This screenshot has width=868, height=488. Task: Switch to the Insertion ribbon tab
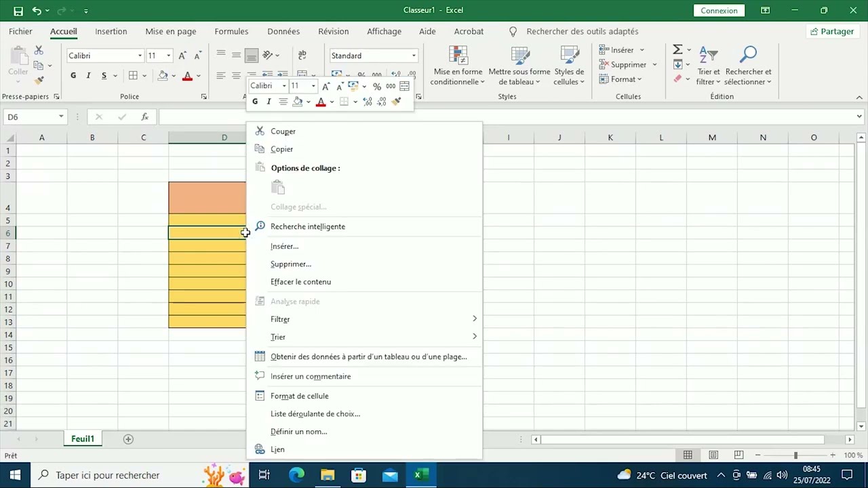click(111, 31)
